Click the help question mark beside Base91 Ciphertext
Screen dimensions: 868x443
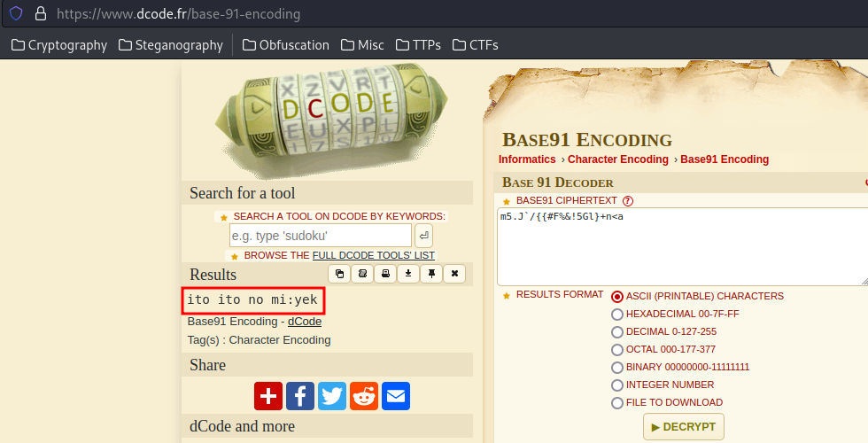627,201
